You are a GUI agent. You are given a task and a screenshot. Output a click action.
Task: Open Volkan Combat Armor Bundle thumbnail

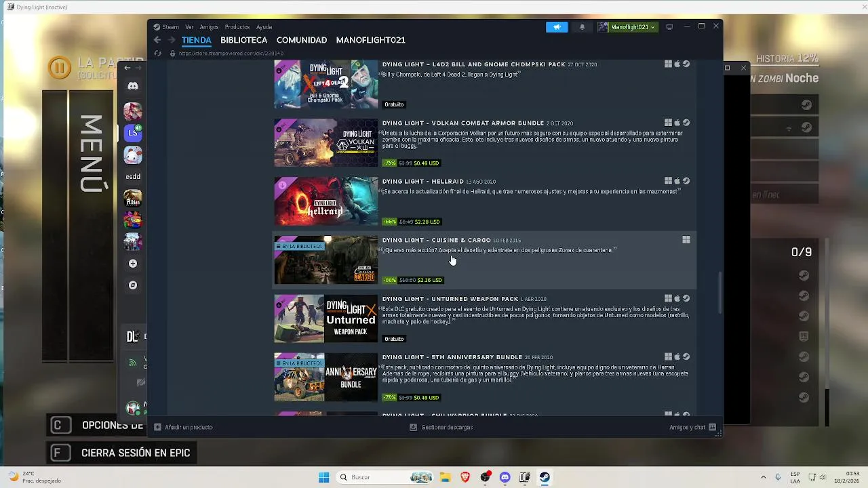tap(326, 143)
